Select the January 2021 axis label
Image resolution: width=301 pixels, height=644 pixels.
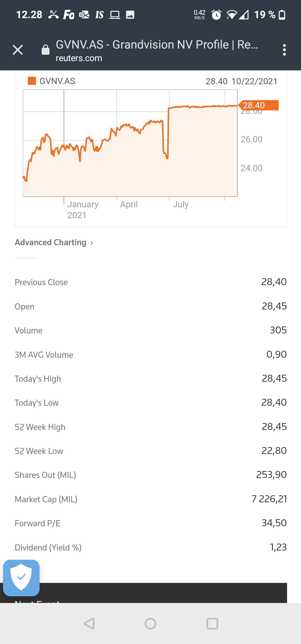(82, 210)
